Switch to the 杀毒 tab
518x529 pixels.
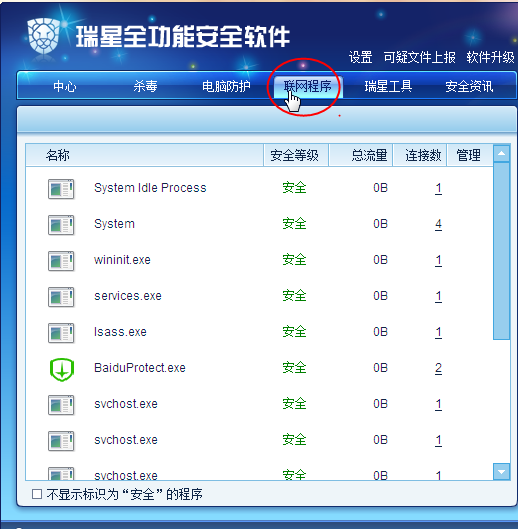pos(145,86)
